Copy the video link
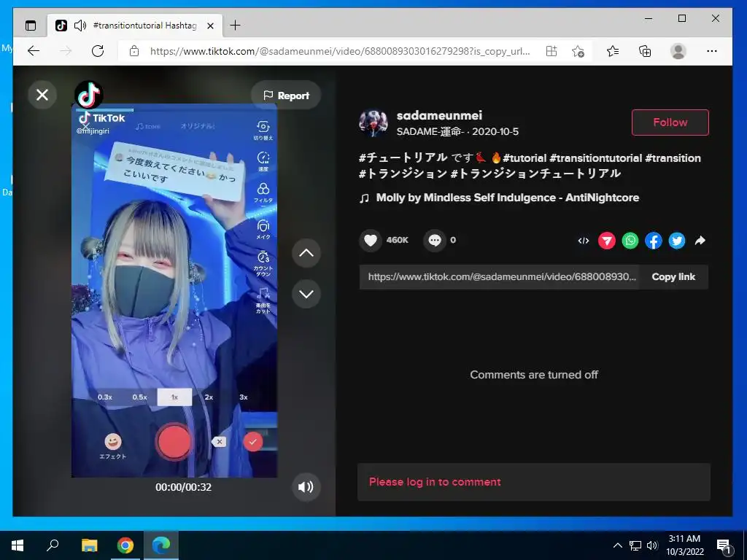 (x=673, y=276)
